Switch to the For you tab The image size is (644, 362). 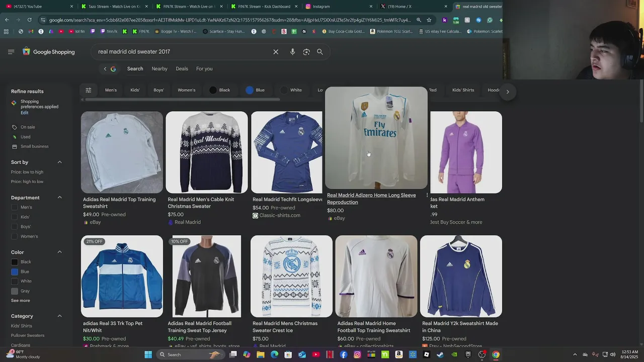pos(204,69)
